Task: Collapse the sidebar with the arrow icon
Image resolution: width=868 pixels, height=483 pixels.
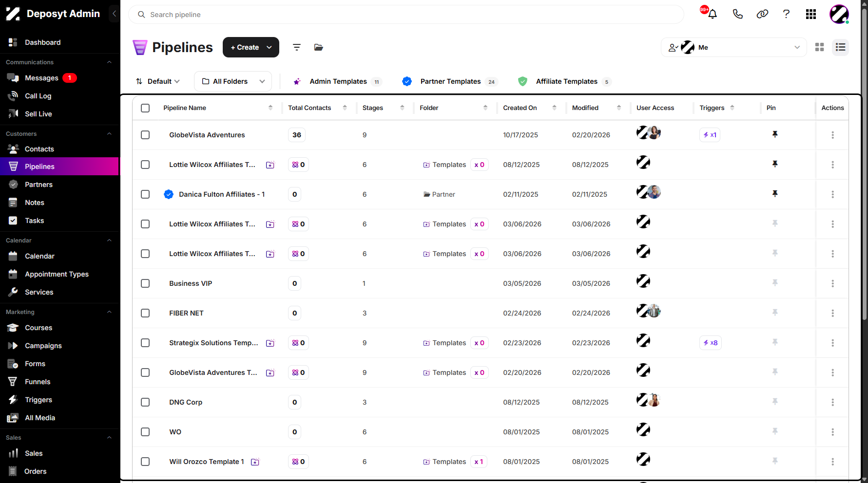Action: point(114,14)
